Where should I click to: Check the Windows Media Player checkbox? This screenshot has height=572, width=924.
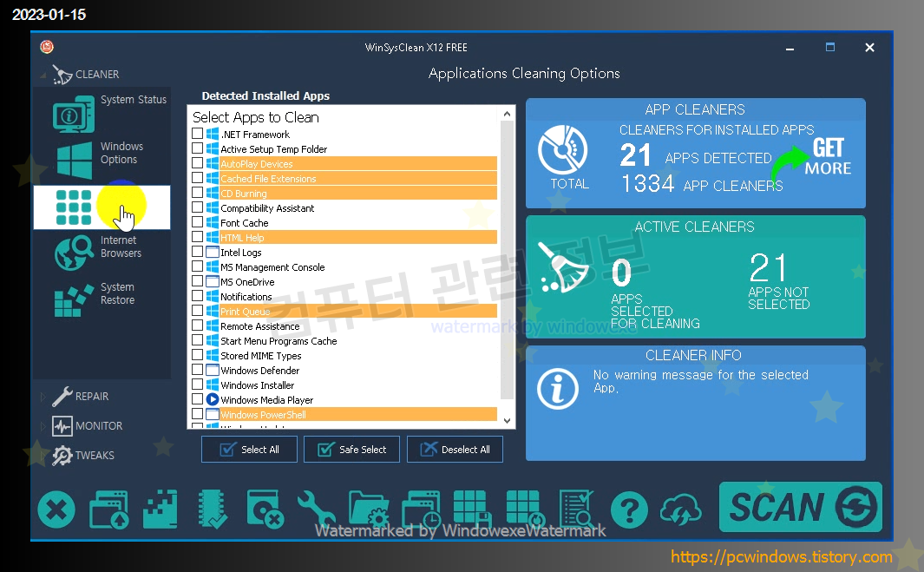click(x=198, y=398)
